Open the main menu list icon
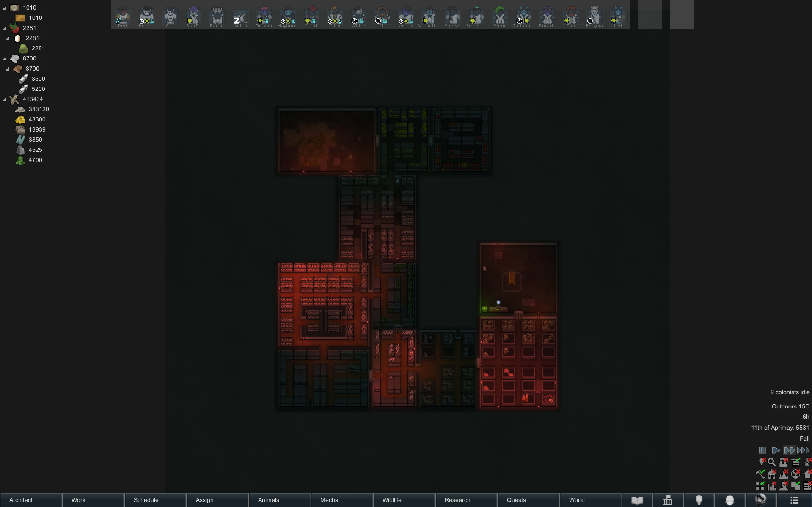The height and width of the screenshot is (507, 812). click(794, 500)
